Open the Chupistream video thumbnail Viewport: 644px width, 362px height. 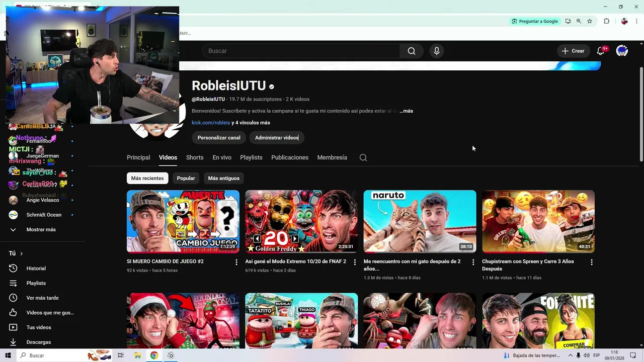point(538,221)
